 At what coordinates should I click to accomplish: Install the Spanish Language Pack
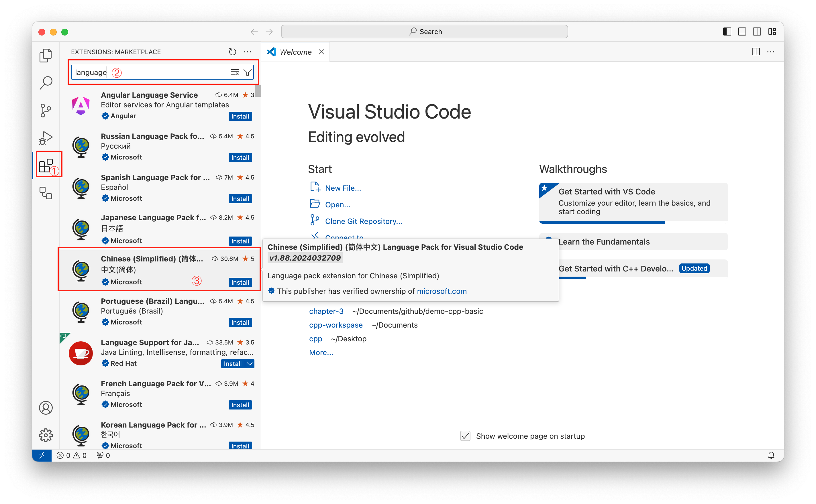pyautogui.click(x=240, y=199)
